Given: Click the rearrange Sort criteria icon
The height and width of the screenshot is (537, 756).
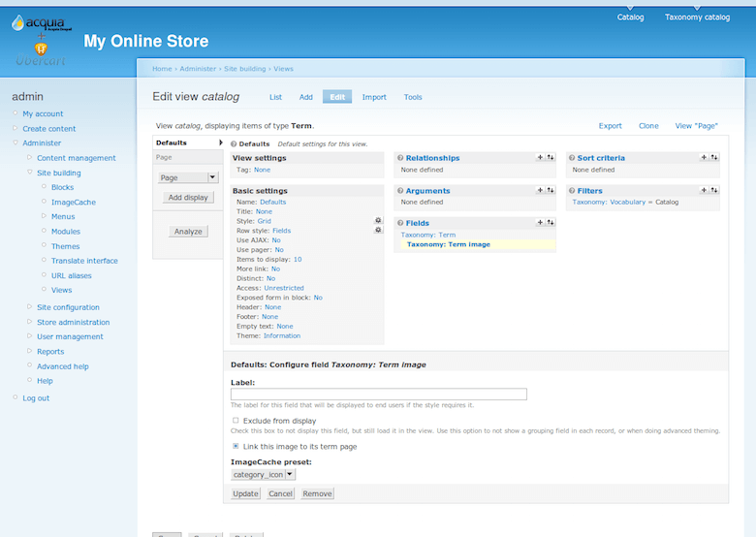Looking at the screenshot, I should [x=714, y=157].
